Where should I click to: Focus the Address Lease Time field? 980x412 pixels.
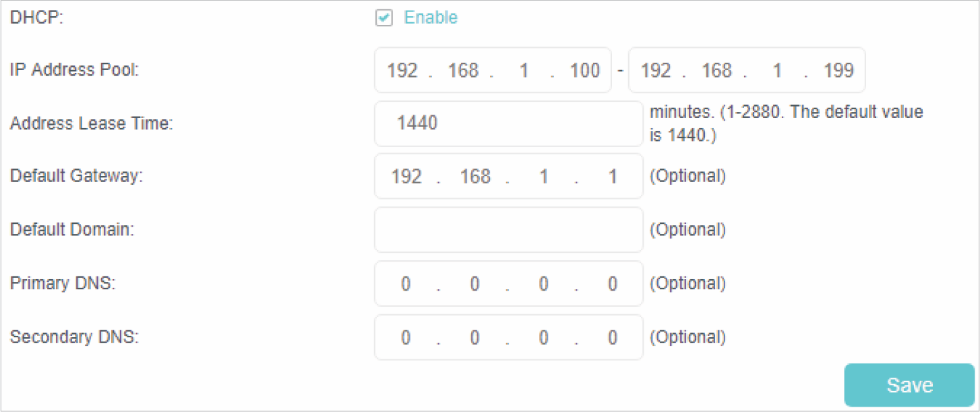point(508,123)
